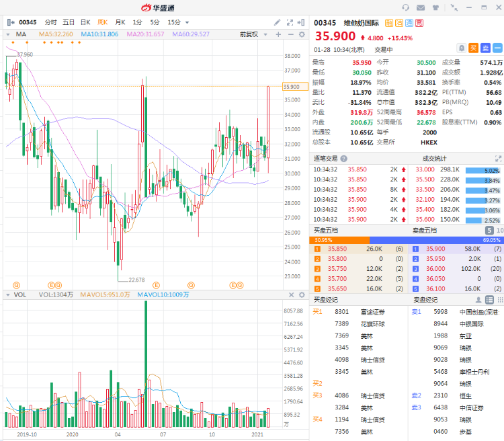504x441 pixels.
Task: Switch to 15分 fifteen-minute chart
Action: [174, 22]
